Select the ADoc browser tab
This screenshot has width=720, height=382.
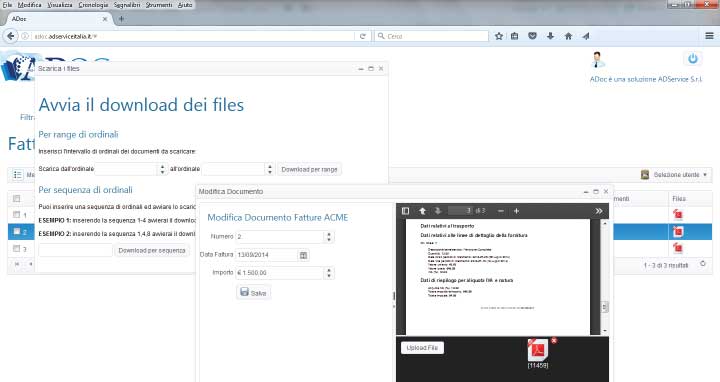pos(59,19)
